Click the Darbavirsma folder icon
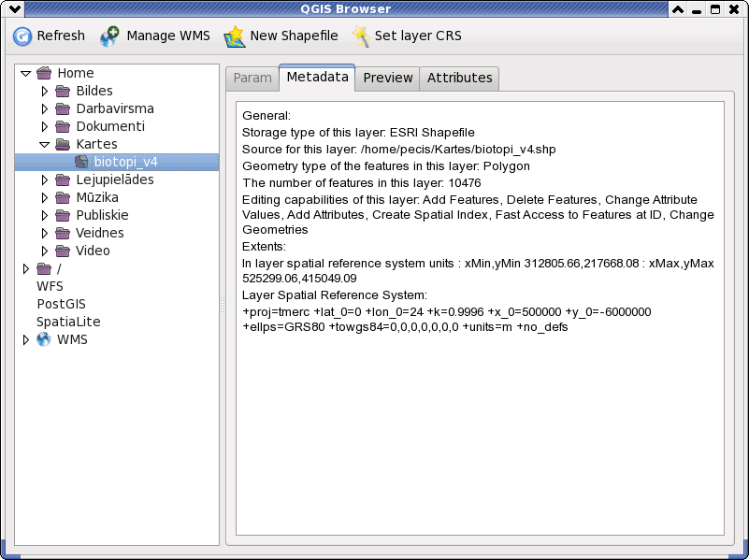Screen dimensions: 749x560 (x=63, y=108)
